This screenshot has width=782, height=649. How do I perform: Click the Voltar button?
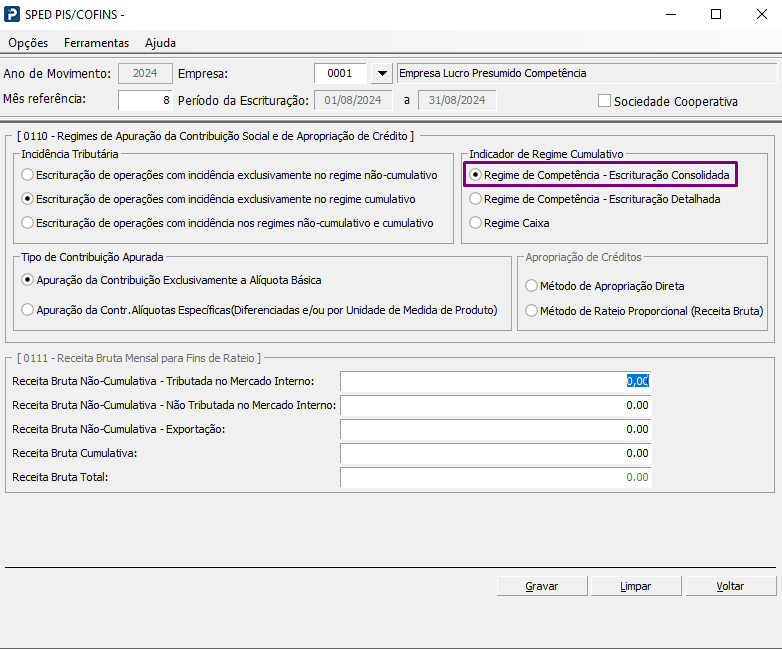coord(731,586)
